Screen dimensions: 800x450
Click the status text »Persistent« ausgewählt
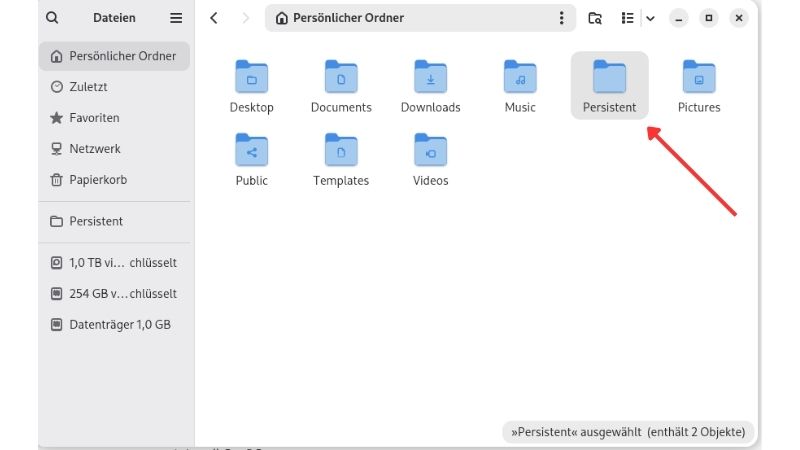(576, 432)
